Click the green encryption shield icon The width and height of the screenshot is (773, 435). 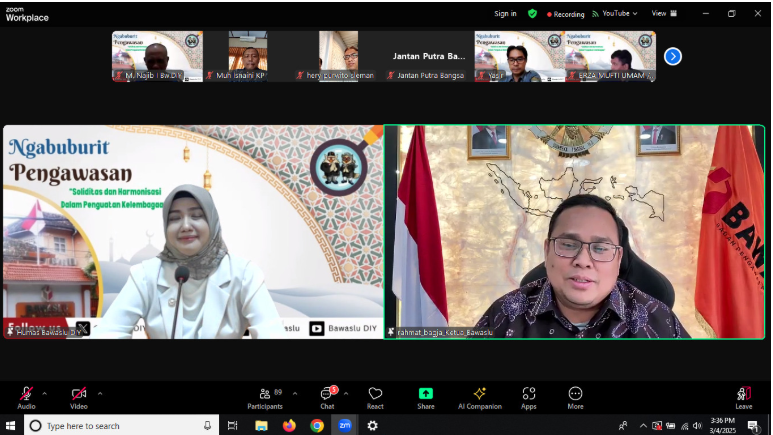click(x=532, y=14)
